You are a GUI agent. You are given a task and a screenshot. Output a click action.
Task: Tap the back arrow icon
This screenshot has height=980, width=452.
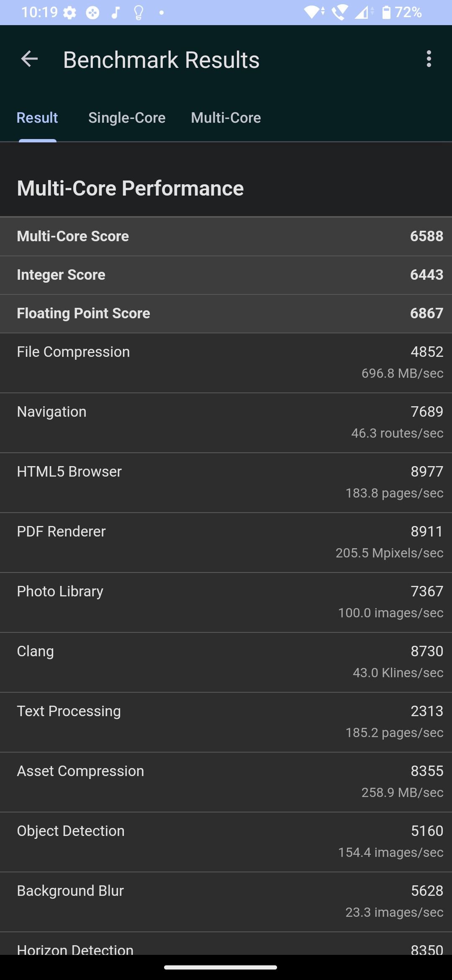click(x=29, y=59)
